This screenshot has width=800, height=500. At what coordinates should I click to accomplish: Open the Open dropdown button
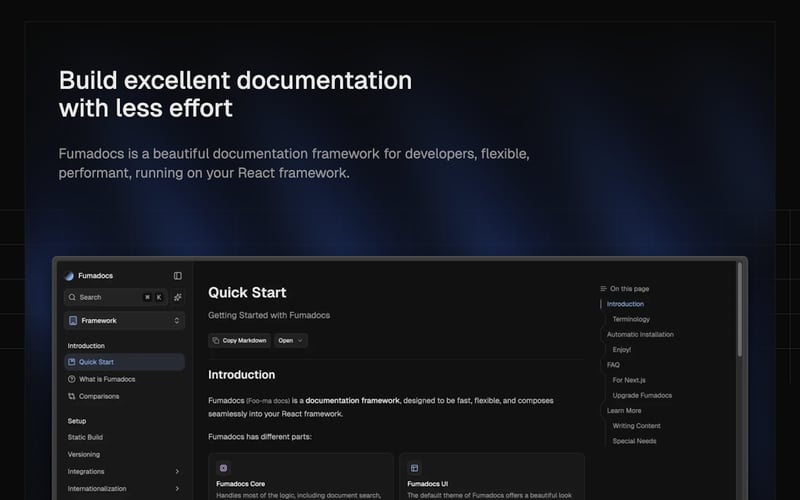(291, 341)
